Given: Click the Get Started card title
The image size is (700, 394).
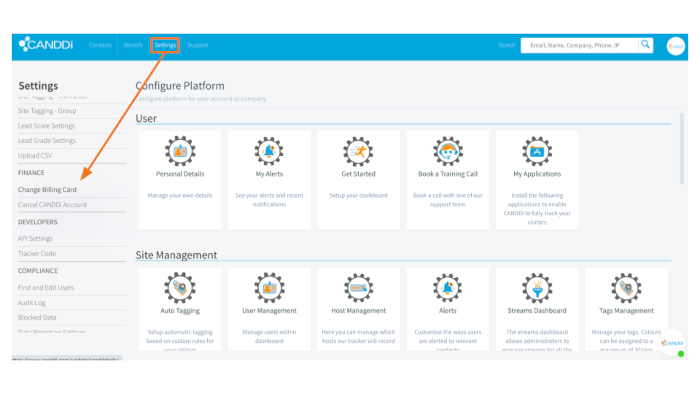Looking at the screenshot, I should [358, 174].
